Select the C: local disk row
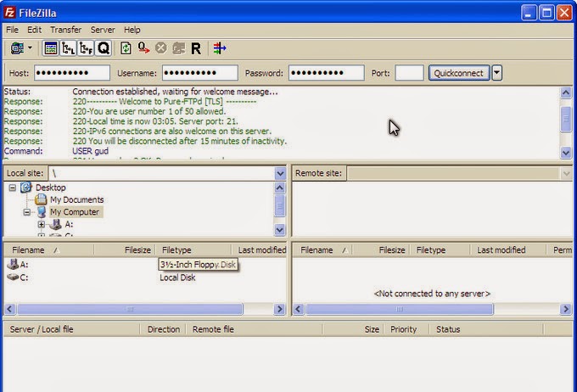 pyautogui.click(x=145, y=277)
